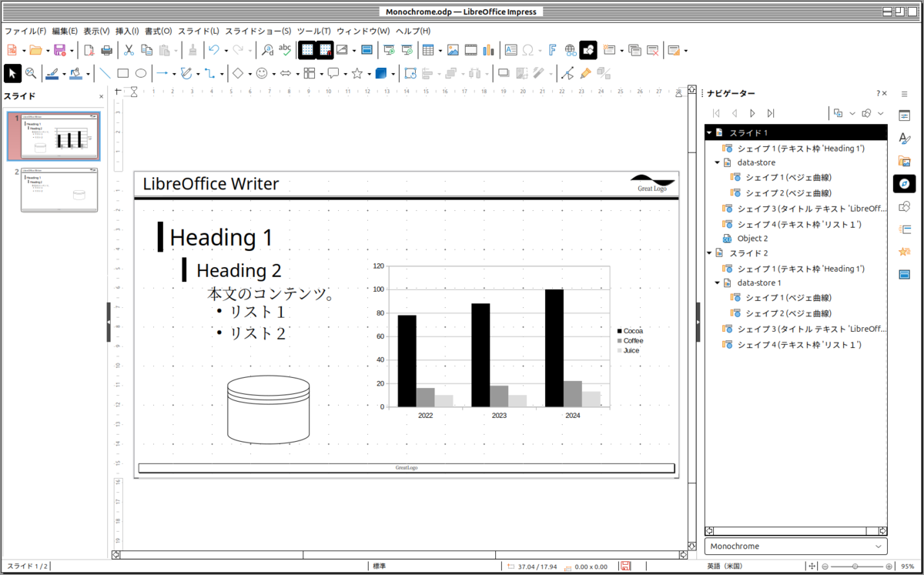924x575 pixels.
Task: Select the Rectangle drawing tool
Action: pyautogui.click(x=123, y=73)
